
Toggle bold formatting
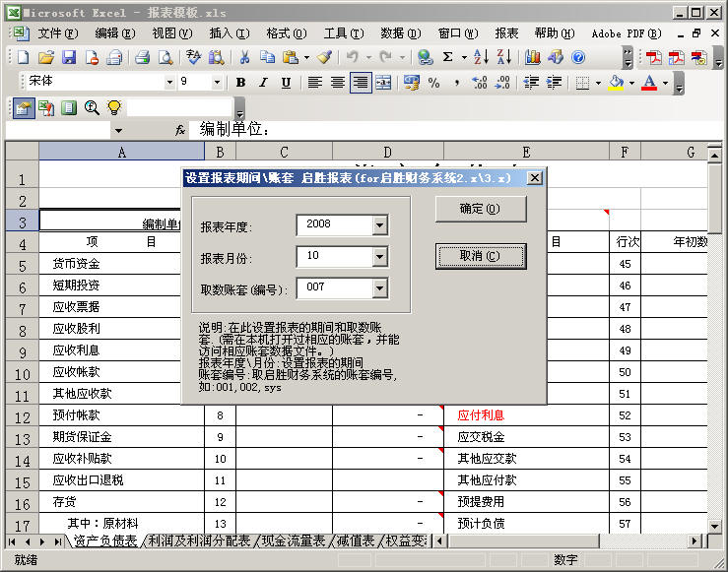240,83
